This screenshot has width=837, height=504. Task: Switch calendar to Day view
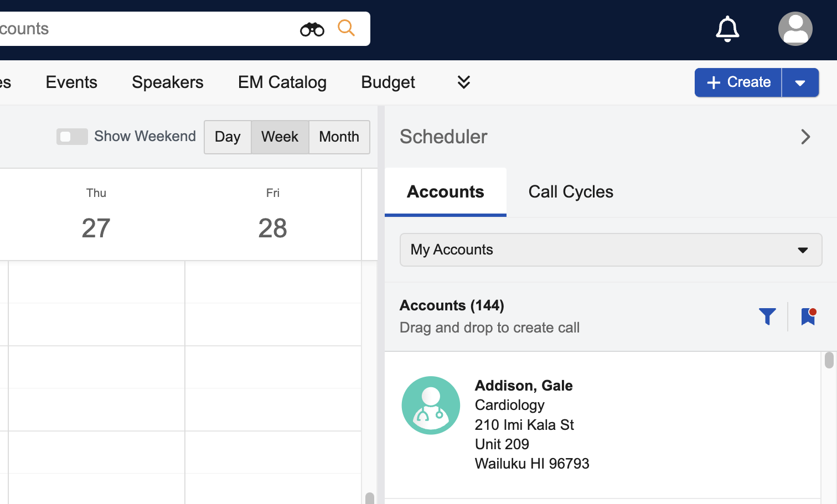228,137
